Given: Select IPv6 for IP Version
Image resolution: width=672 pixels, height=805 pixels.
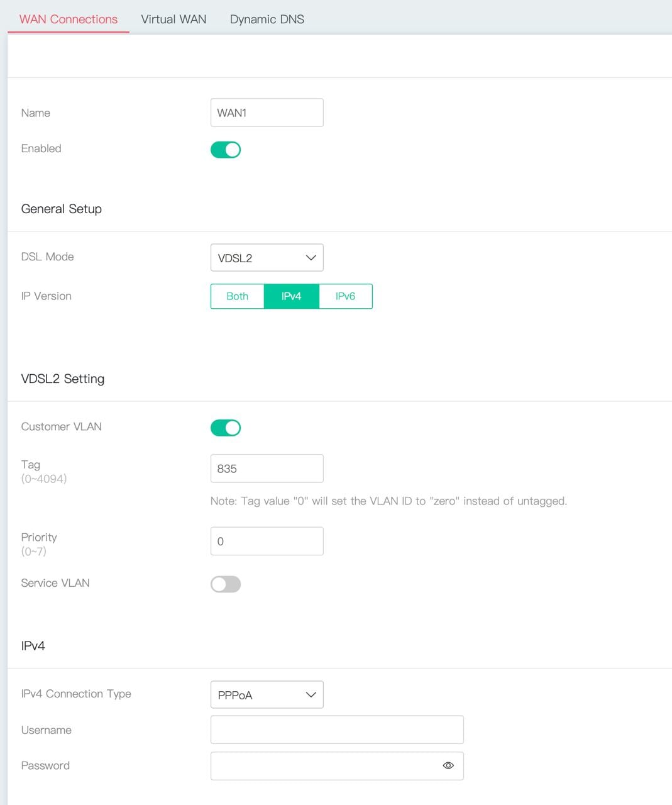Looking at the screenshot, I should [x=346, y=296].
